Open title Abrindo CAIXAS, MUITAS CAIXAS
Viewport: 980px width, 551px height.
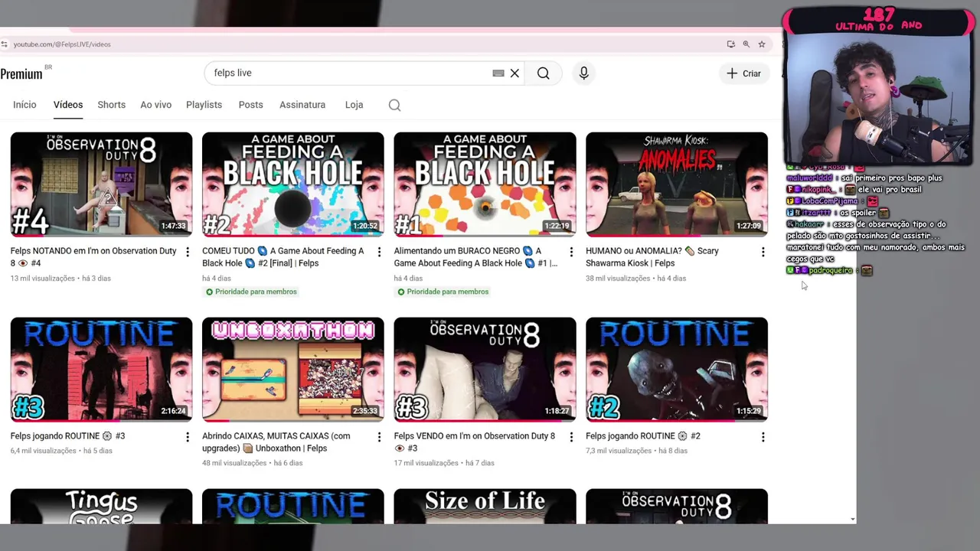[x=276, y=442]
